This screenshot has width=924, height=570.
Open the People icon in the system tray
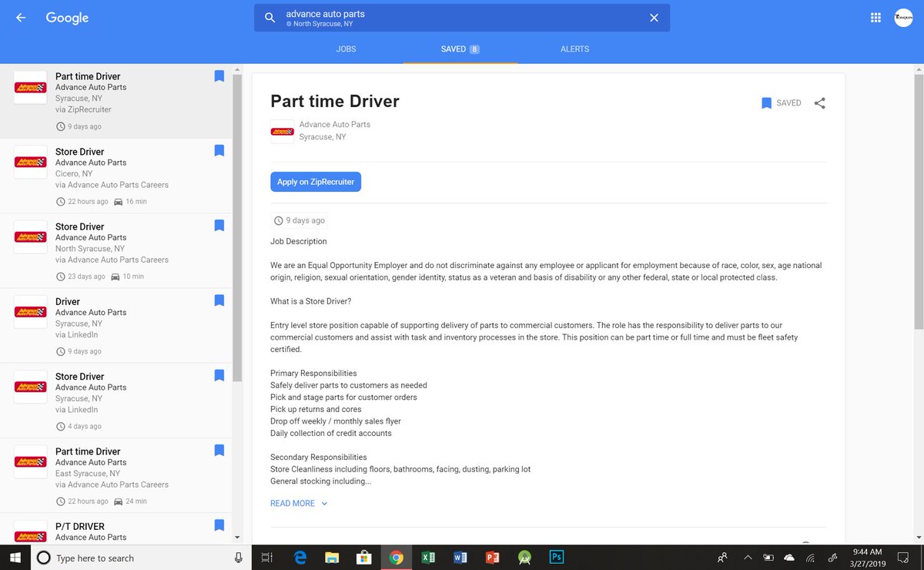point(721,558)
